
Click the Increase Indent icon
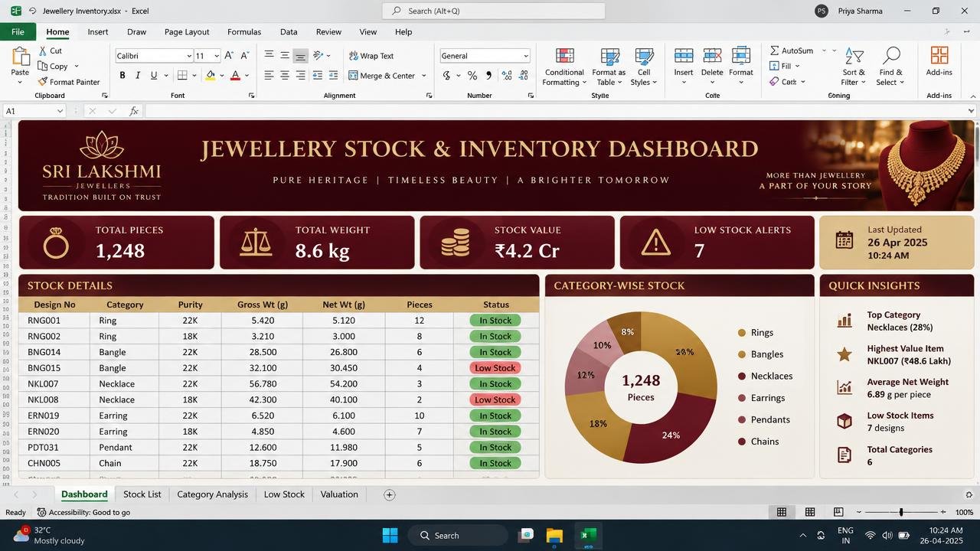click(x=333, y=76)
